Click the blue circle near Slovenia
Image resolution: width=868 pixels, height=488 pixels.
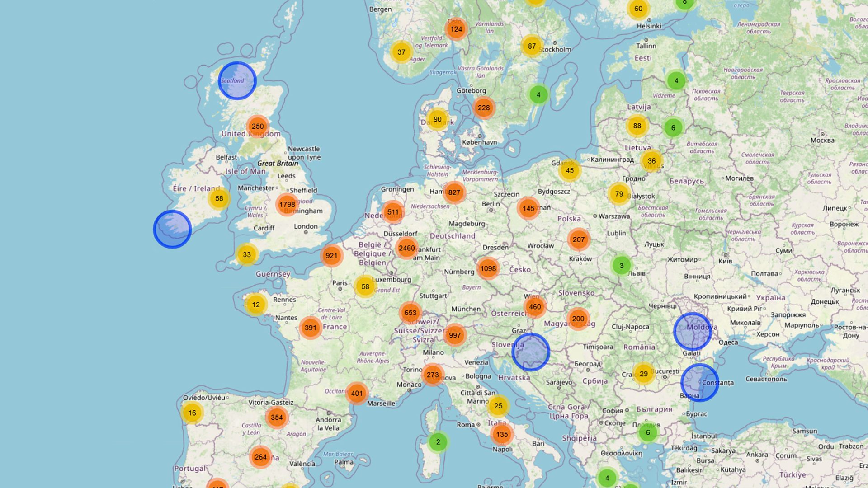click(x=530, y=352)
